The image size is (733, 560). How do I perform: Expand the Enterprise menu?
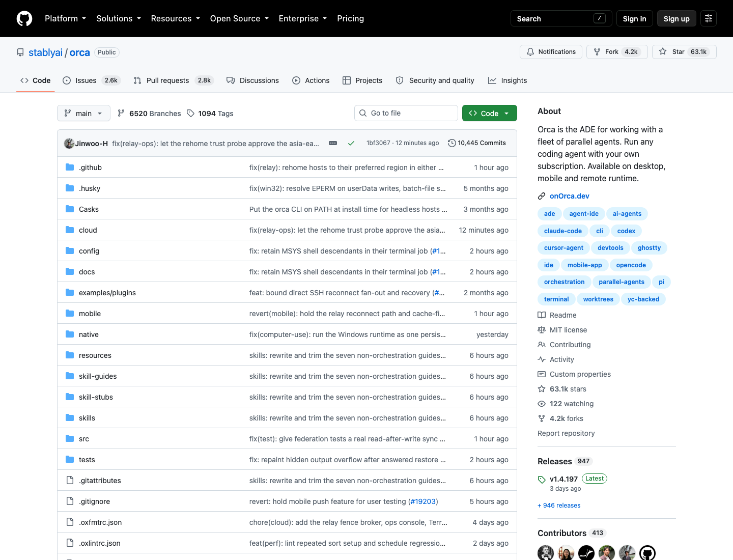pyautogui.click(x=303, y=18)
